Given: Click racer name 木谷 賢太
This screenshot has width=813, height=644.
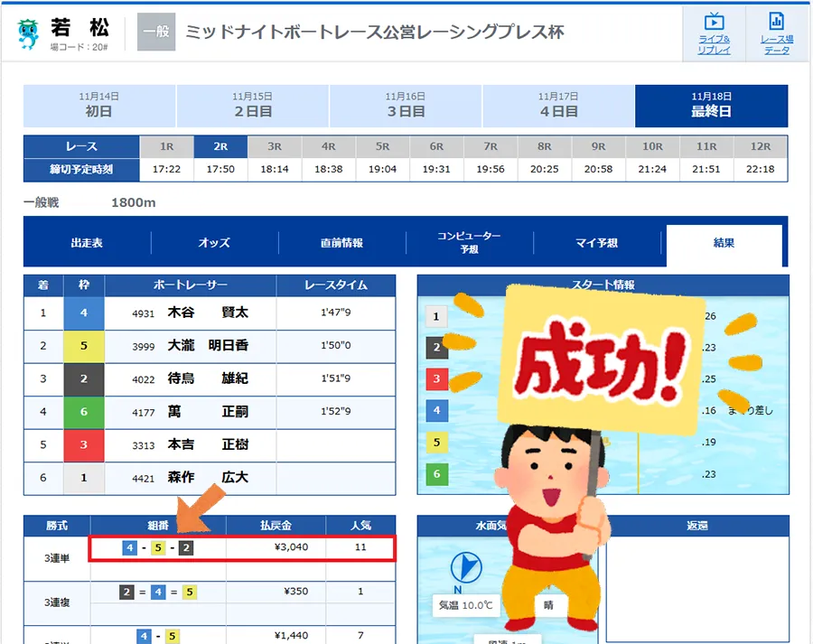Looking at the screenshot, I should 208,313.
